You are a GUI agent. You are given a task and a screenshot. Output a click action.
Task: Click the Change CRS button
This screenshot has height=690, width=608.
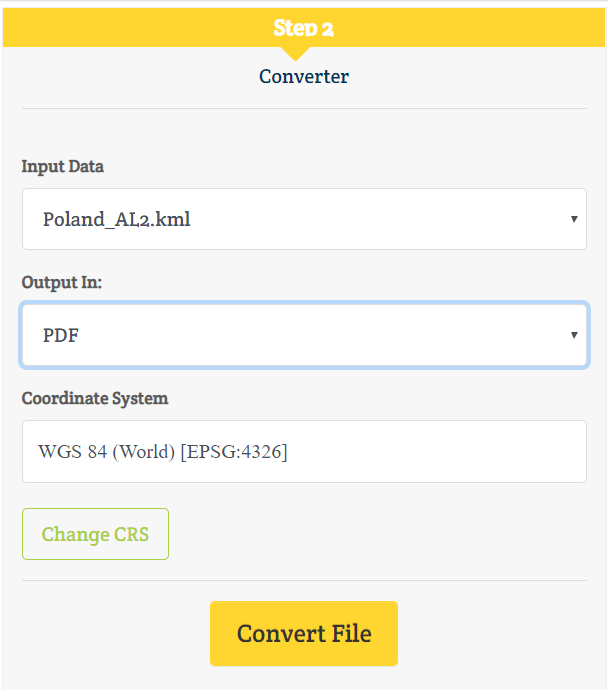coord(95,534)
